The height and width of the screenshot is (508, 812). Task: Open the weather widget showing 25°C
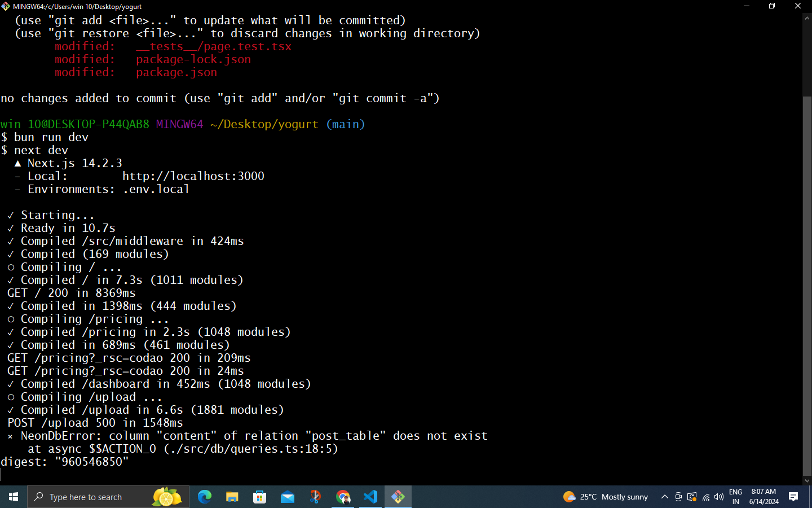[606, 497]
